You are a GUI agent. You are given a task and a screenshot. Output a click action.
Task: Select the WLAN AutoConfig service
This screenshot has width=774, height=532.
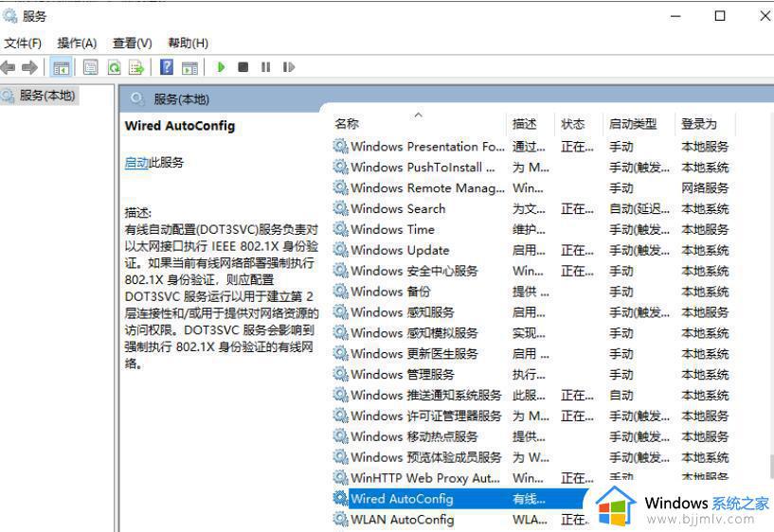[461, 519]
